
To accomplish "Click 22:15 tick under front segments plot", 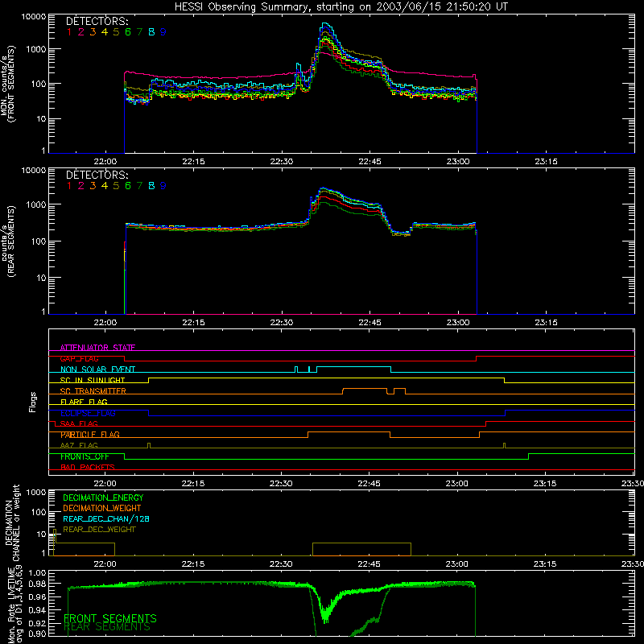I will point(193,162).
